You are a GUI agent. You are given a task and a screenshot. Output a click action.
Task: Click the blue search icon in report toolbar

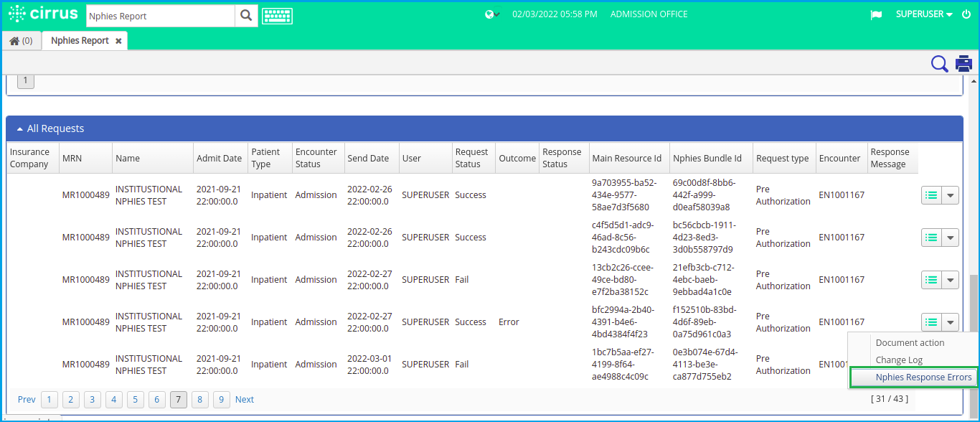[x=939, y=64]
